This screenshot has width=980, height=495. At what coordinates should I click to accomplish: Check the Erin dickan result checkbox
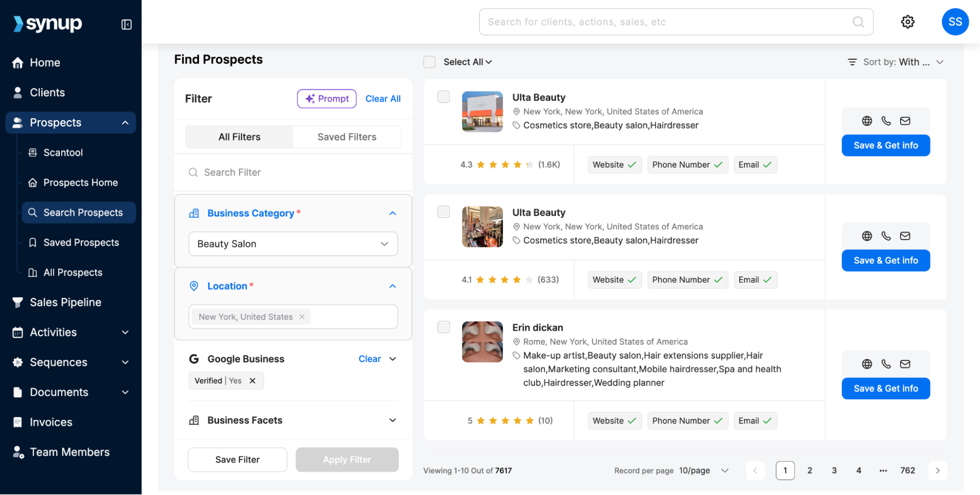tap(443, 327)
